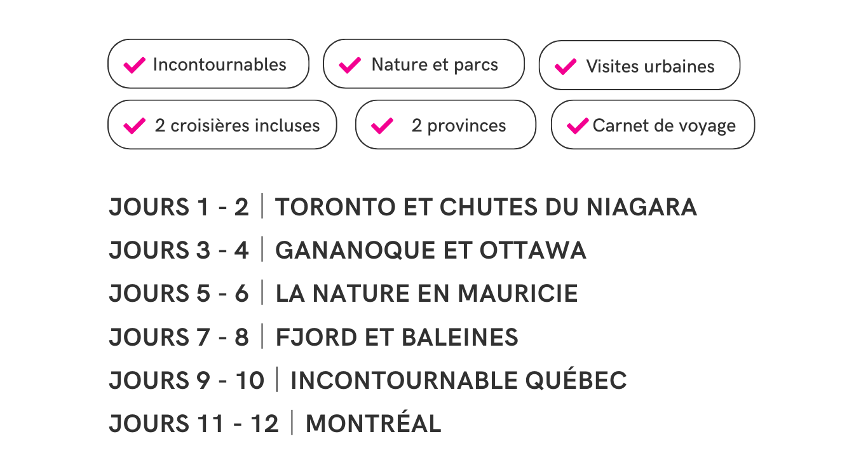Viewport: 868px width, 474px height.
Task: Click the checkmark beside Carnet de voyage
Action: (x=578, y=126)
